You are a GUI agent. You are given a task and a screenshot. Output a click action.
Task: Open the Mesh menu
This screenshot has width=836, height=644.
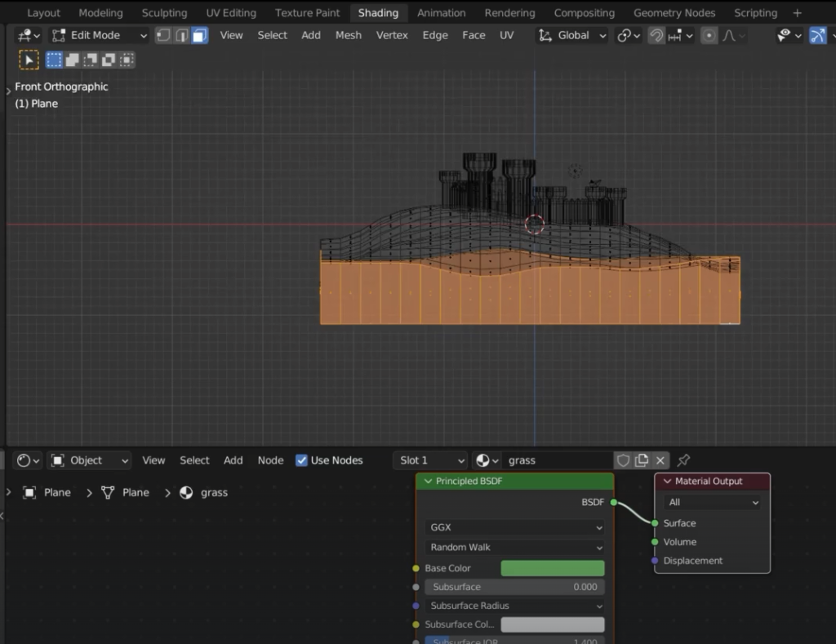tap(348, 35)
